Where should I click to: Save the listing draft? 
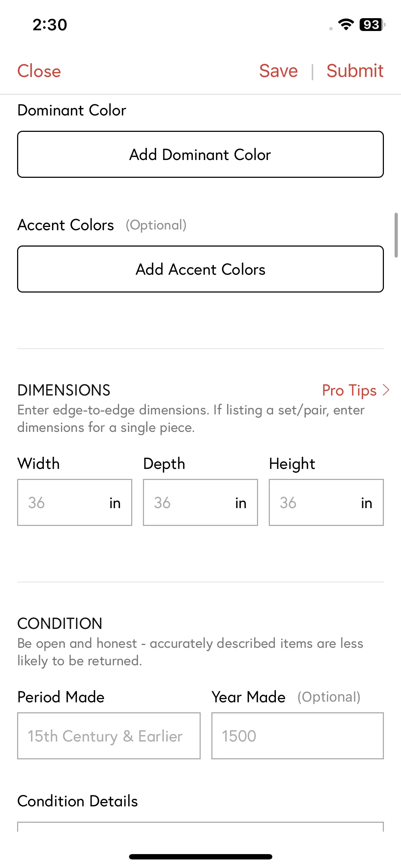[278, 71]
